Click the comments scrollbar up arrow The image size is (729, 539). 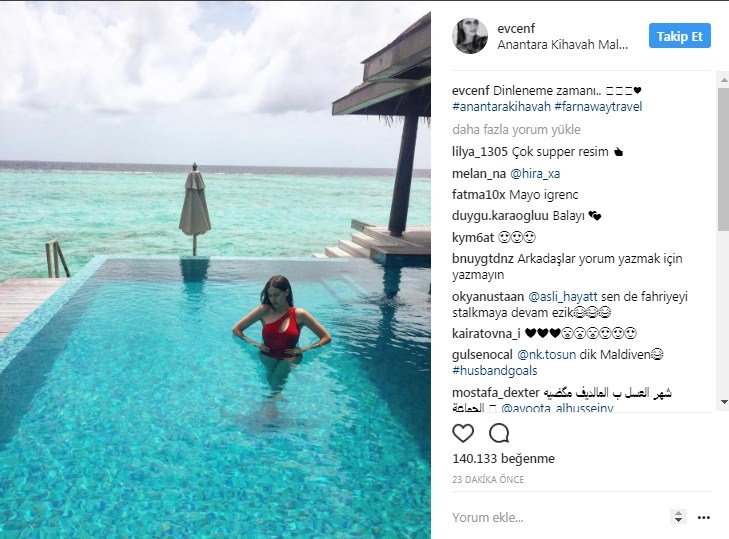point(724,80)
